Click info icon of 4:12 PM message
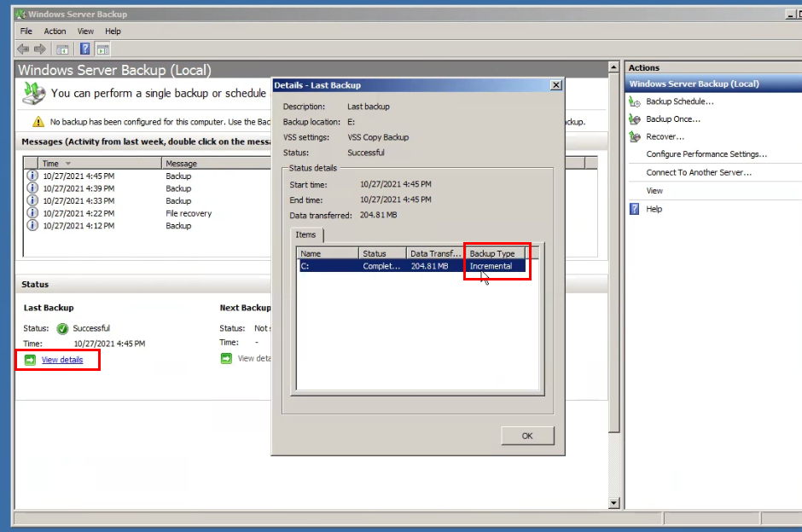Screen dimensions: 802x532 click(x=32, y=225)
